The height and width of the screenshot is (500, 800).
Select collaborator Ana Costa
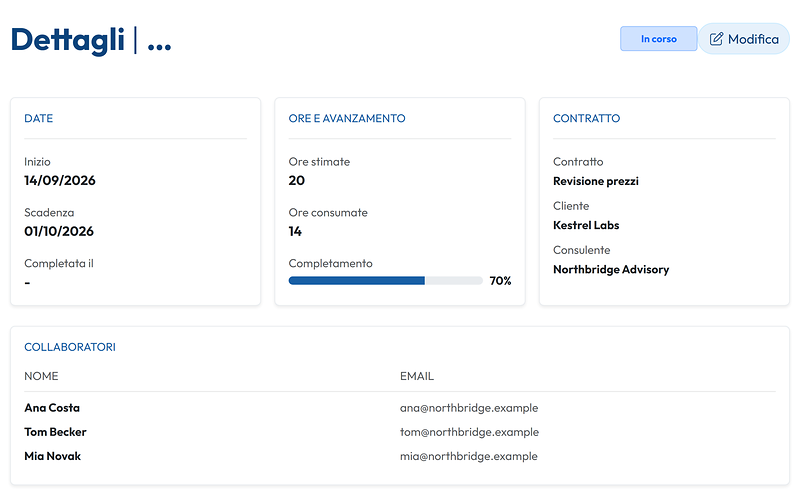[x=52, y=408]
